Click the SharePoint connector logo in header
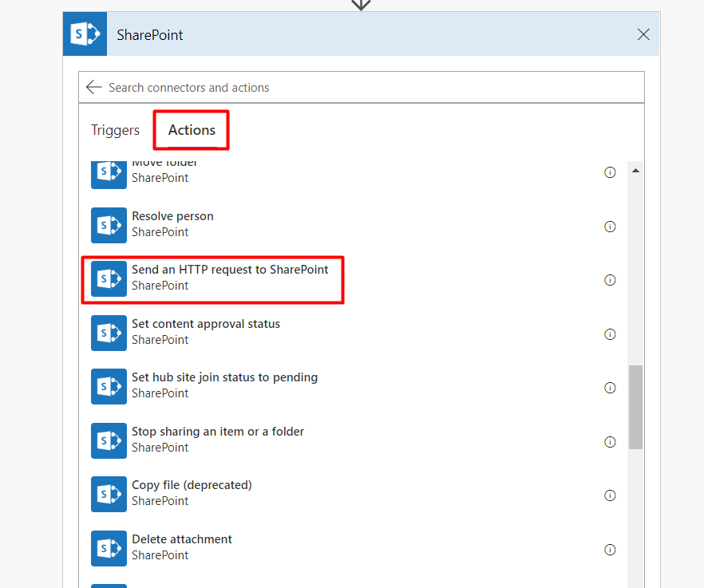Image resolution: width=704 pixels, height=588 pixels. (x=85, y=34)
